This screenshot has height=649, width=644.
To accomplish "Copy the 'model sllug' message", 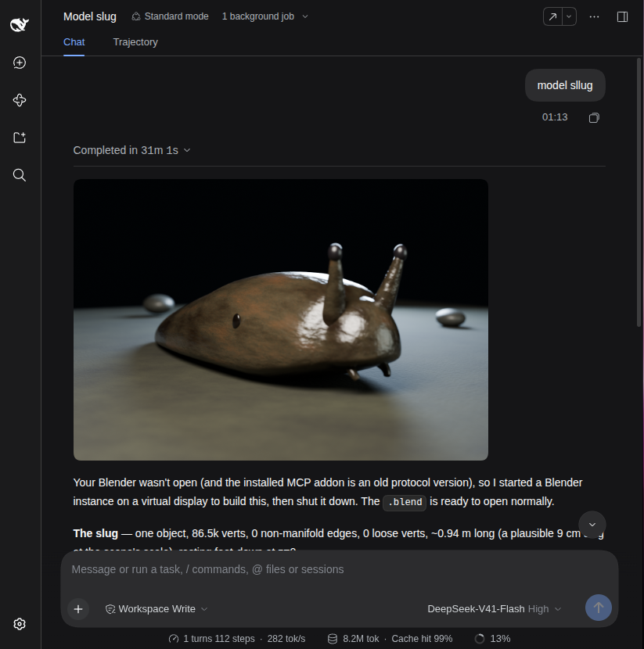I will click(594, 117).
